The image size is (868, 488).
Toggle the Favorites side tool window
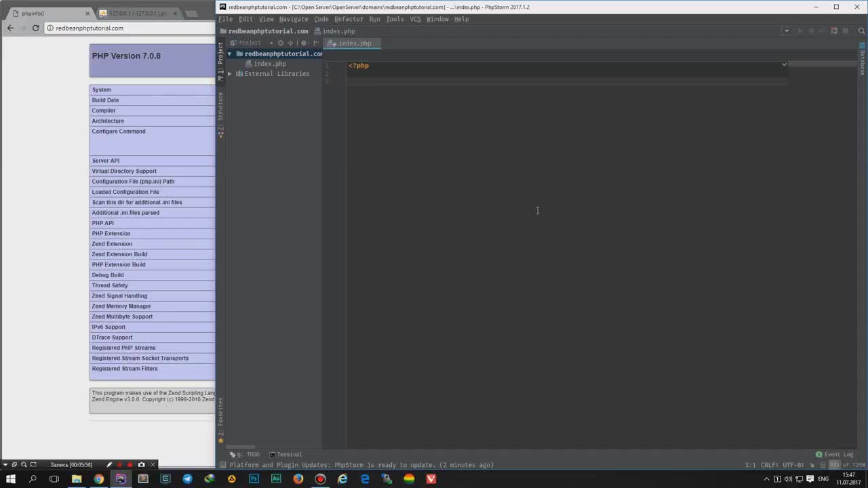point(220,420)
